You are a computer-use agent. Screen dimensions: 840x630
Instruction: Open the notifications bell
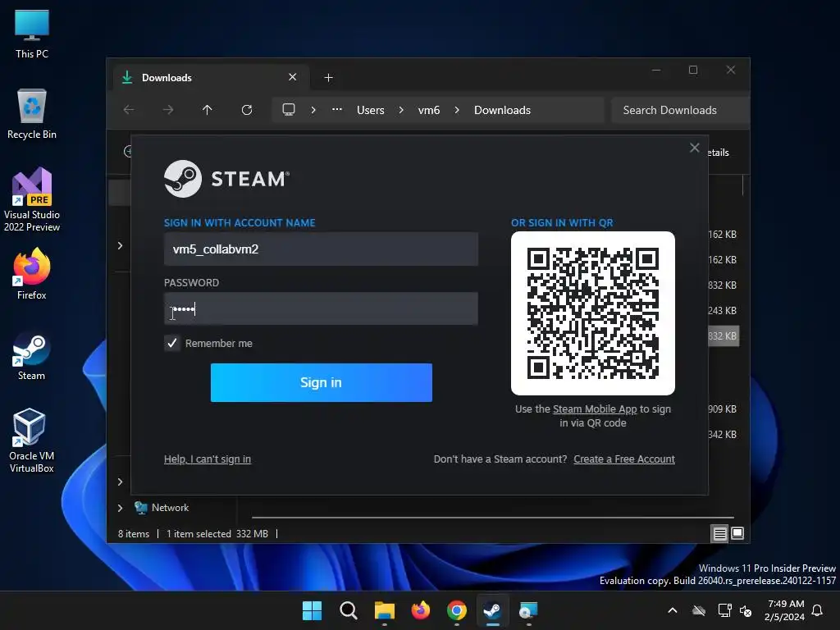(818, 610)
